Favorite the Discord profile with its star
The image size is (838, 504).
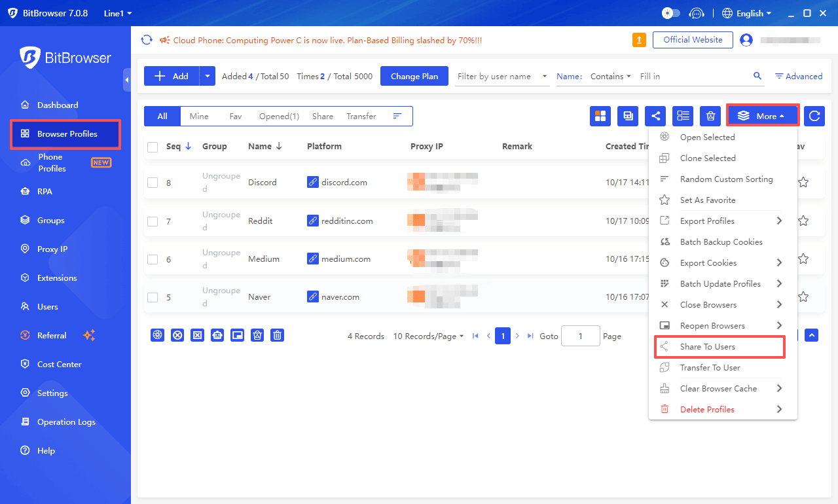(x=803, y=183)
